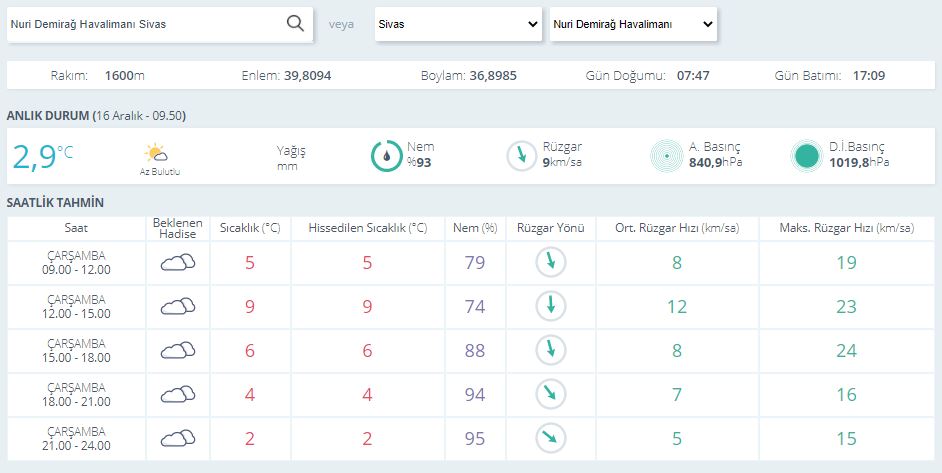
Task: Click the Maks. Rüzgar Hızı column header
Action: [x=846, y=229]
